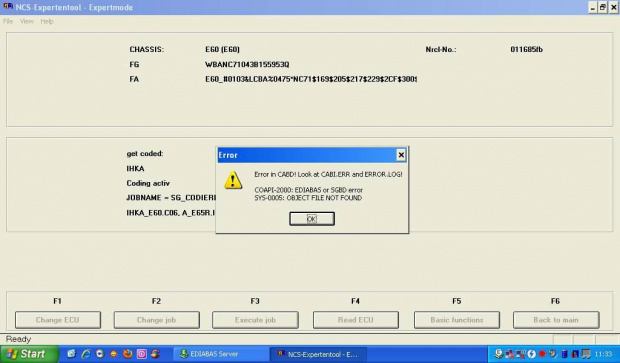Minimize the NCS-Expertentool window

(x=592, y=7)
